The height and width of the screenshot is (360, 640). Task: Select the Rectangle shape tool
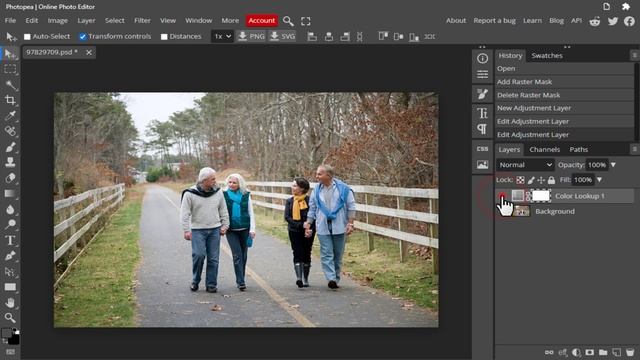coord(10,287)
